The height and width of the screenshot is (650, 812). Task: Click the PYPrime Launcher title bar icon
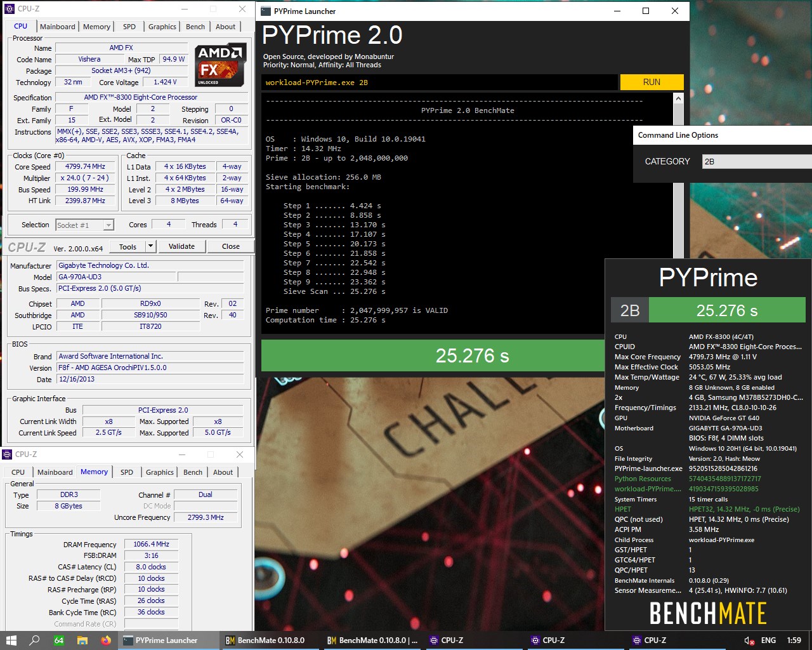pyautogui.click(x=266, y=11)
